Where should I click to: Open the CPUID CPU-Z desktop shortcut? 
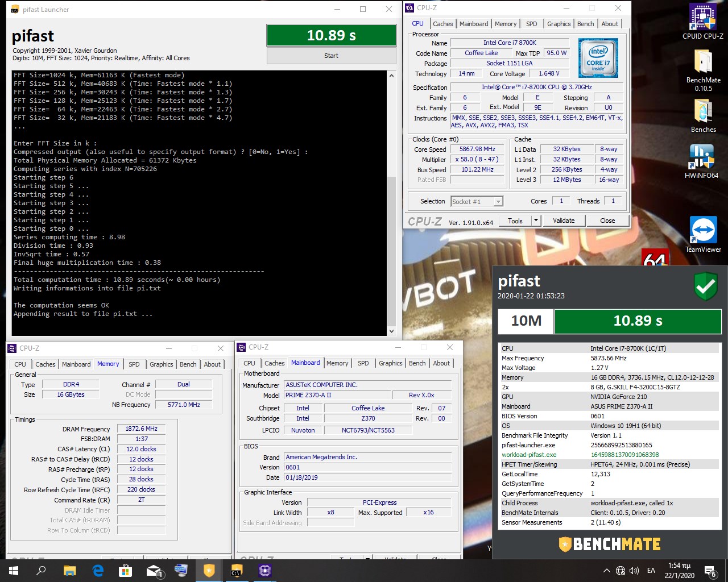[x=703, y=22]
